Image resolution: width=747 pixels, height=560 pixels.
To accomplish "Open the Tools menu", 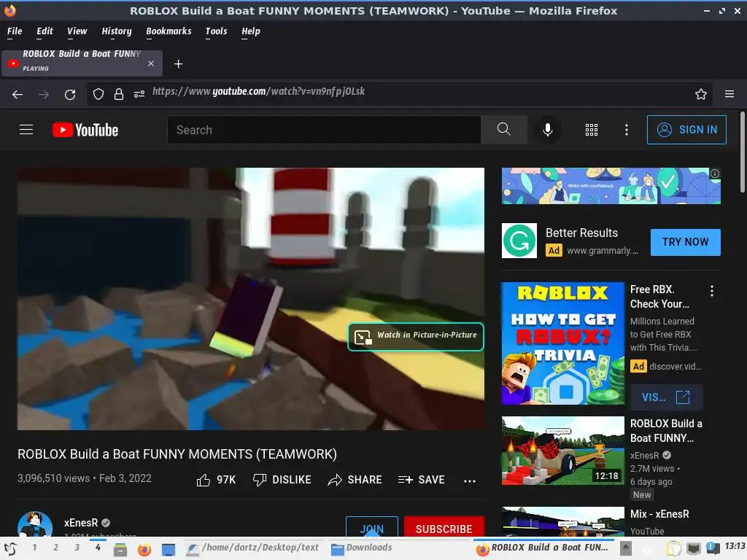I will click(216, 31).
